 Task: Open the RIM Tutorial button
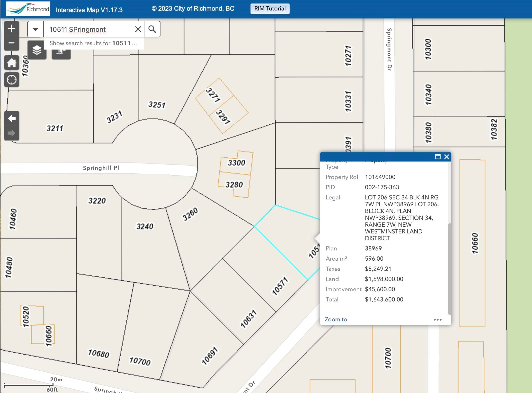pos(270,9)
